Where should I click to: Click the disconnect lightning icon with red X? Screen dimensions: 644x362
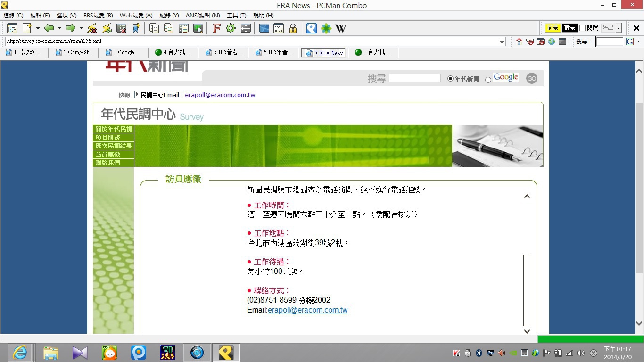(92, 28)
